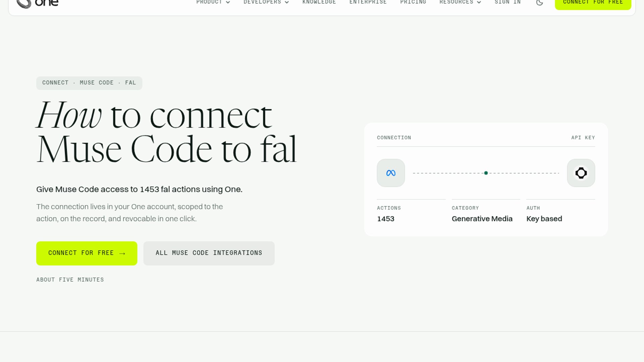Click the 'Give Muse Code access' sentence
This screenshot has height=362, width=644.
139,189
